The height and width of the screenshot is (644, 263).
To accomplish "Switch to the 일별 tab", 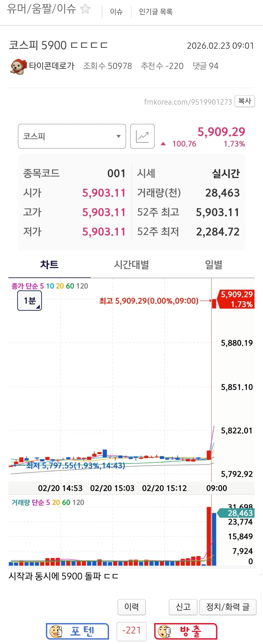I will click(213, 264).
